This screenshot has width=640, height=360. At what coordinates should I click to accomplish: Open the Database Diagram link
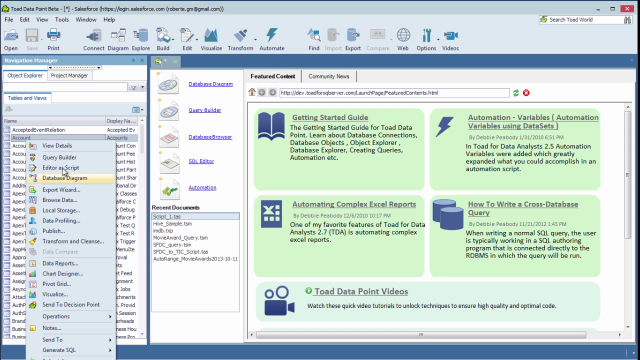211,84
